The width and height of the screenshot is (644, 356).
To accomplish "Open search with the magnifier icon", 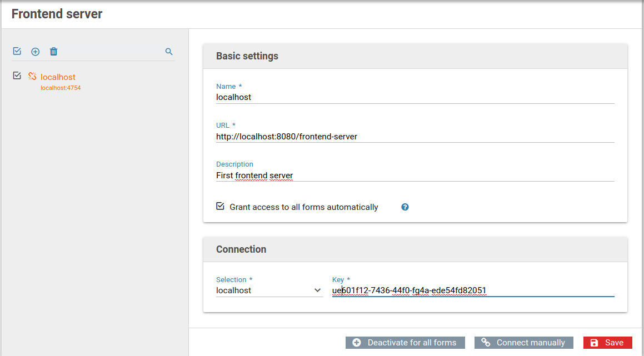I will pos(169,52).
